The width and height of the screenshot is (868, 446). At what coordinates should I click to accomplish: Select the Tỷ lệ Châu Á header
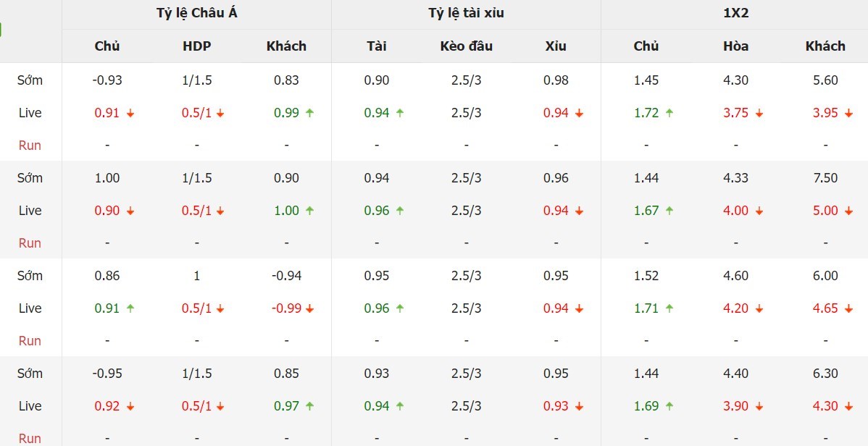[x=196, y=13]
